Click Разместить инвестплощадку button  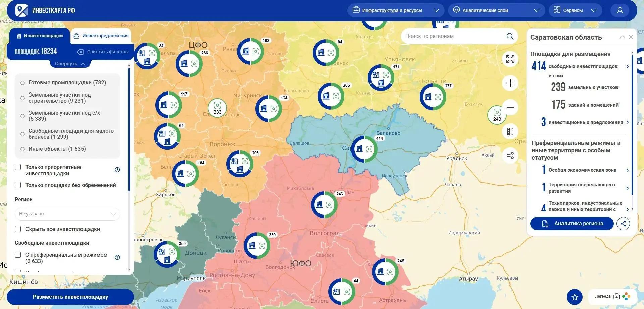(x=70, y=297)
